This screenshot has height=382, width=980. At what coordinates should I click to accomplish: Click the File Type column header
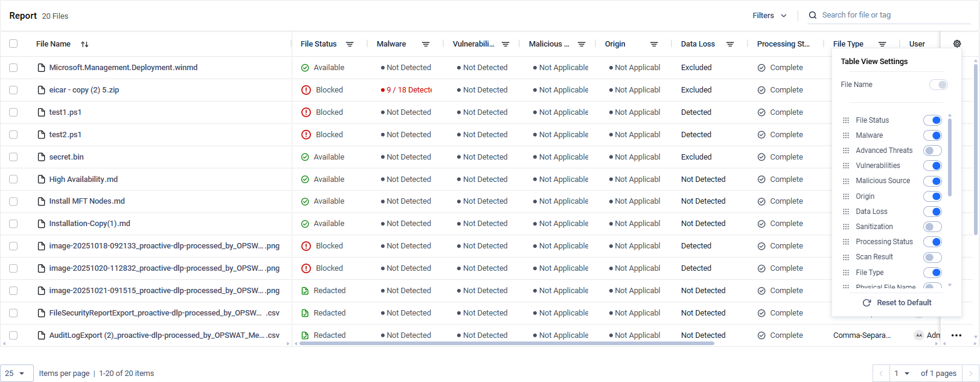click(848, 44)
